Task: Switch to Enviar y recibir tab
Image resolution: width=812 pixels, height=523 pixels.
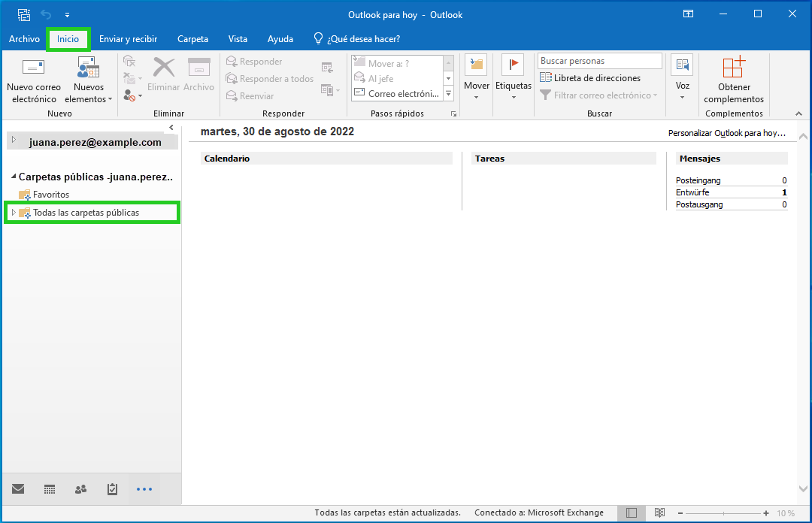Action: 128,39
